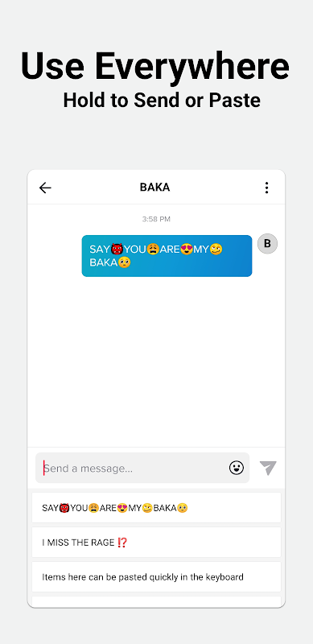Click the red ogre emoji in the sent bubble
The image size is (313, 644).
point(117,250)
